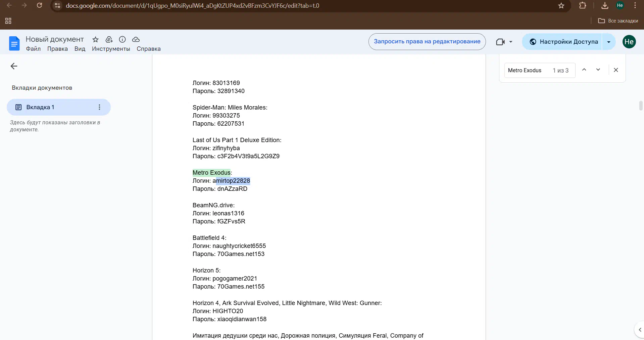Open the Файл menu

(x=33, y=49)
